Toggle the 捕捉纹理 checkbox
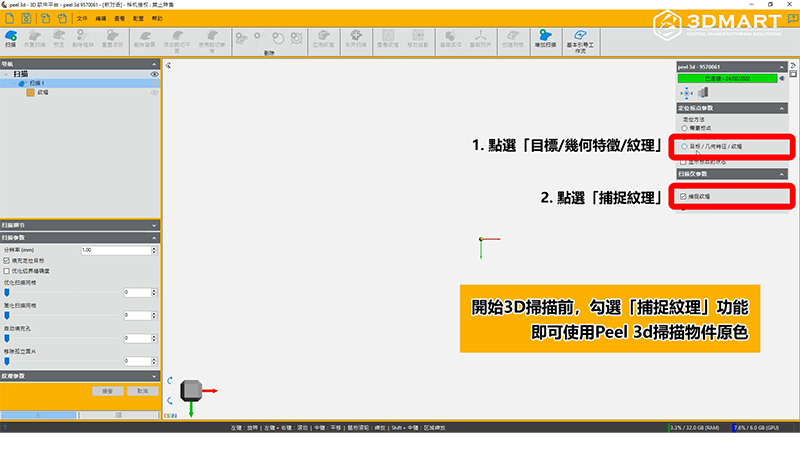Image resolution: width=800 pixels, height=450 pixels. coord(684,196)
